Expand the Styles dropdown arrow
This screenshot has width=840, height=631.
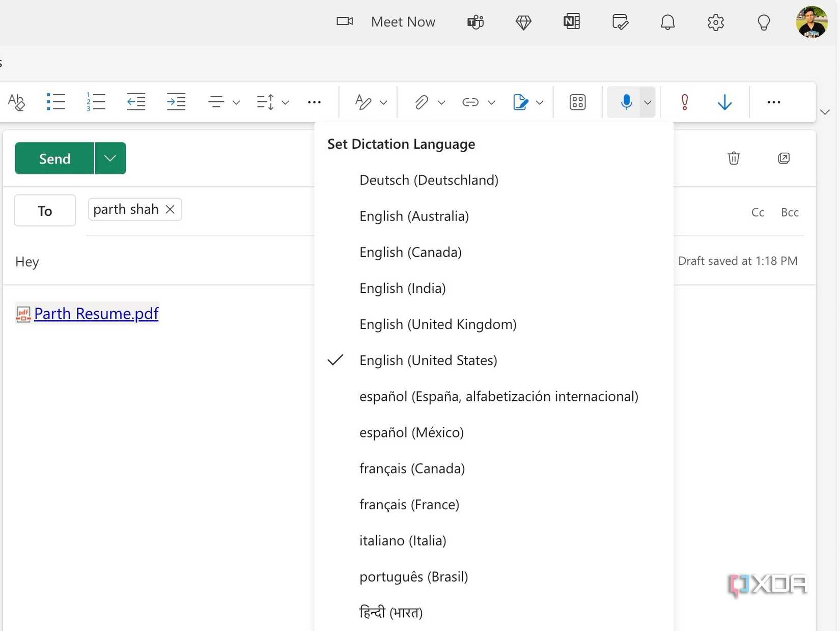[383, 102]
